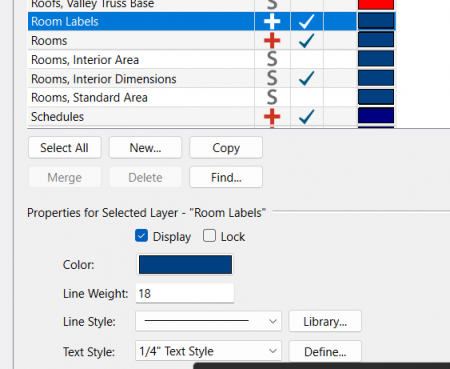Viewport: 450px width, 369px height.
Task: Click the S icon in Rooms, Interior Dimensions row
Action: (272, 78)
